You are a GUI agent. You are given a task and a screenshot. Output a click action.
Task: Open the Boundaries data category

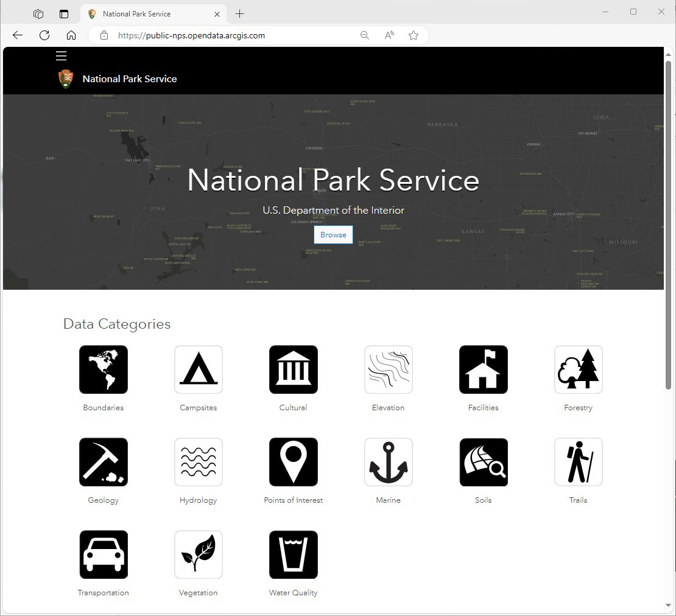[103, 369]
